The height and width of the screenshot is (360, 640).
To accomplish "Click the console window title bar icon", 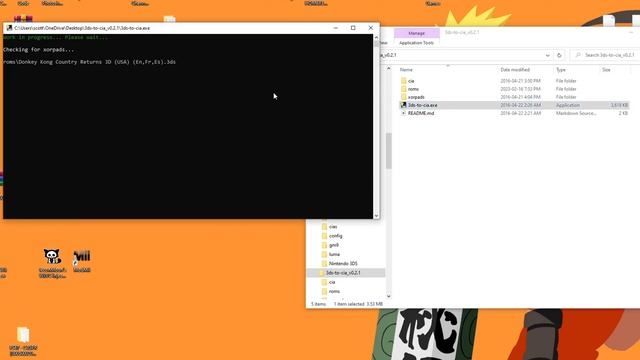I will [x=9, y=28].
